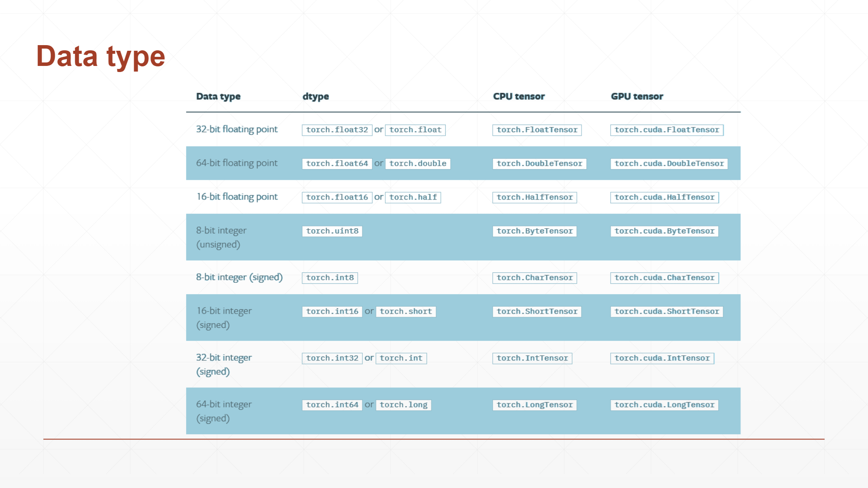Viewport: 868px width, 488px height.
Task: Click the 'Data type' slide title
Action: (101, 56)
